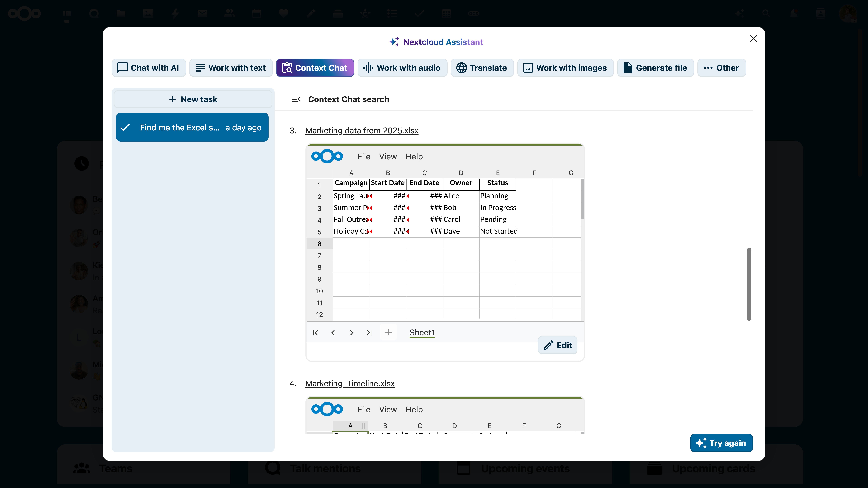Viewport: 868px width, 488px height.
Task: Open the Files app icon
Action: click(121, 13)
